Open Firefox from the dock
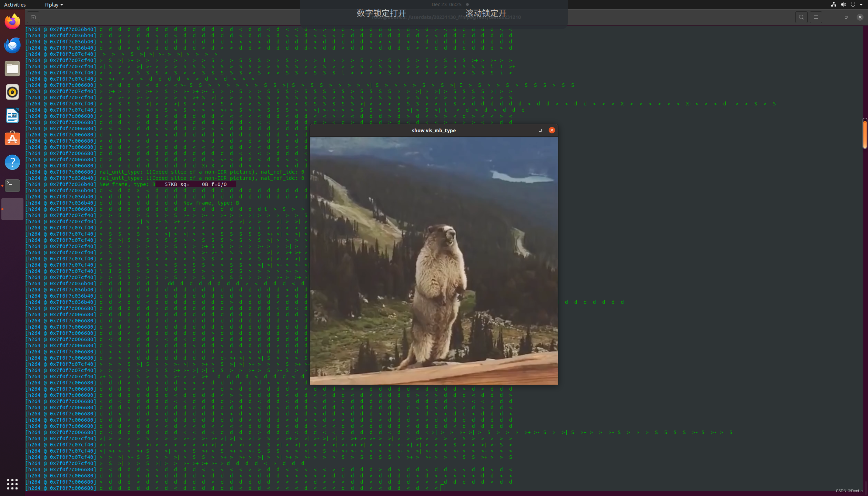Image resolution: width=868 pixels, height=496 pixels. (12, 21)
